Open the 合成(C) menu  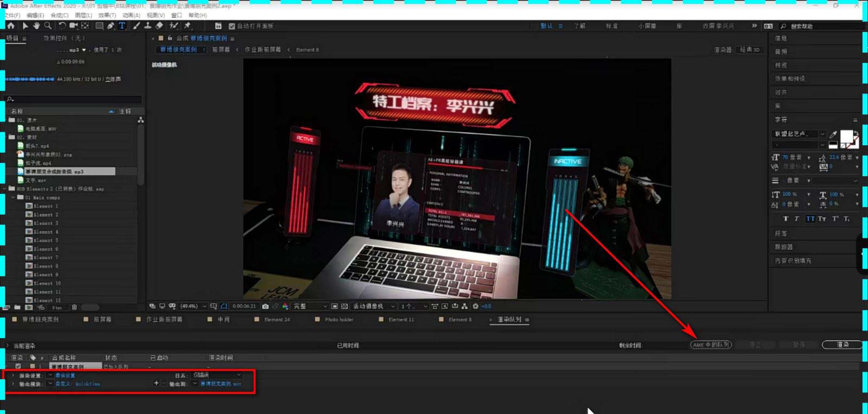point(60,15)
